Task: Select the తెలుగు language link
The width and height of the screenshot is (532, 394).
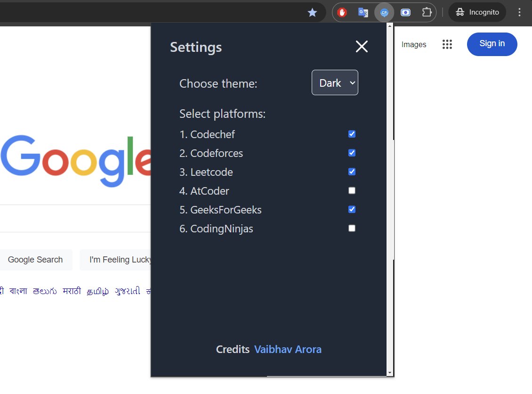Action: [45, 291]
